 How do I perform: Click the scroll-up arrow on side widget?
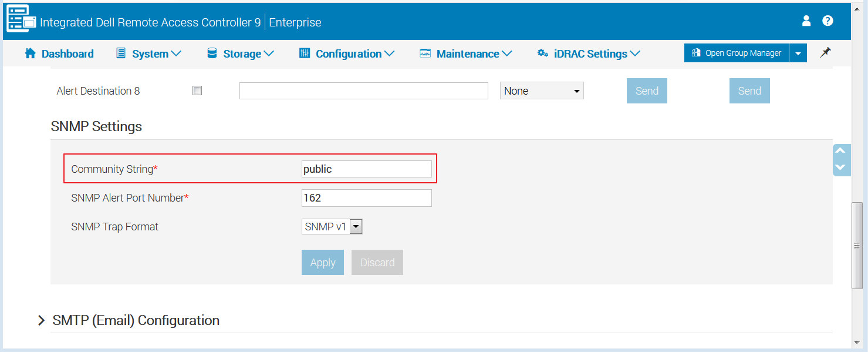coord(840,152)
